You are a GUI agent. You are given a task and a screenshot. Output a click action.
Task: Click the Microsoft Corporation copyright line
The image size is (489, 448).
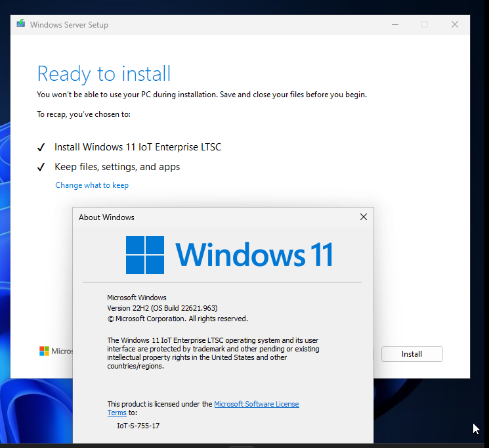pos(178,319)
